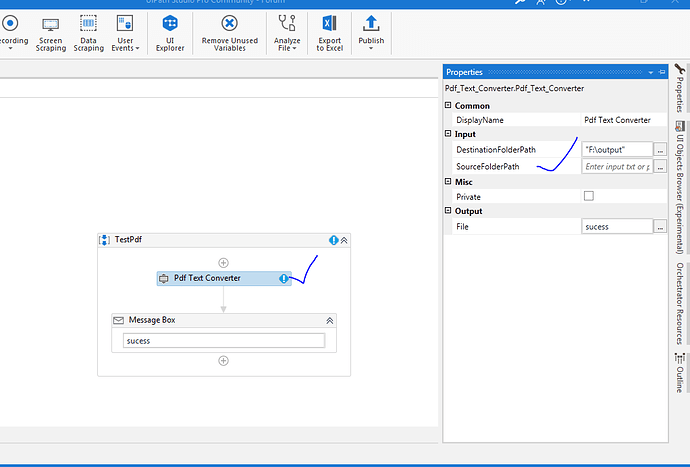Open UI Objects Browser side tab
This screenshot has width=690, height=467.
click(x=680, y=187)
